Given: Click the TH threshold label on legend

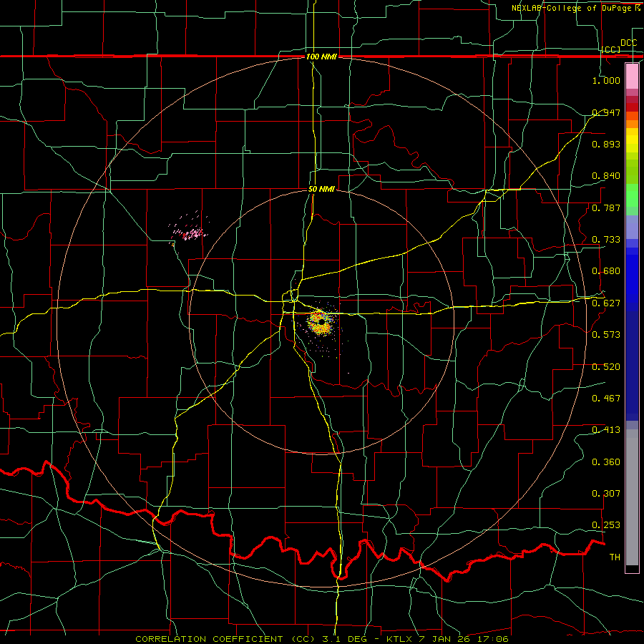Looking at the screenshot, I should [615, 557].
